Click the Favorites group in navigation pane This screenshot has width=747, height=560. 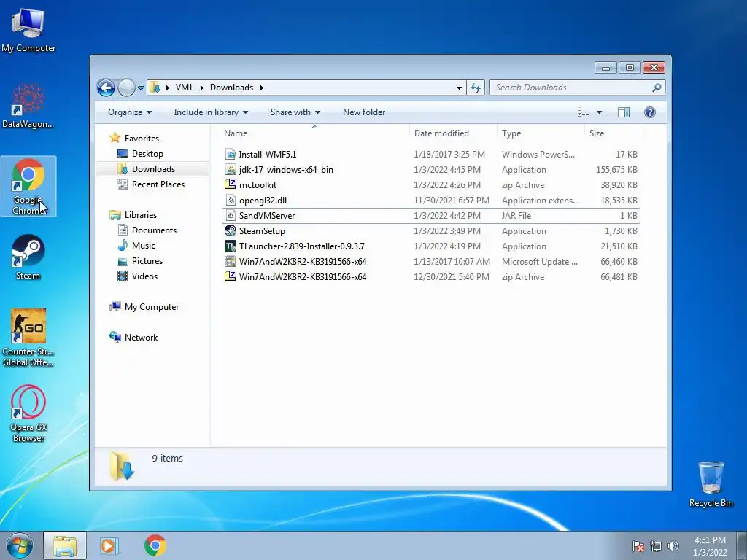pos(142,138)
